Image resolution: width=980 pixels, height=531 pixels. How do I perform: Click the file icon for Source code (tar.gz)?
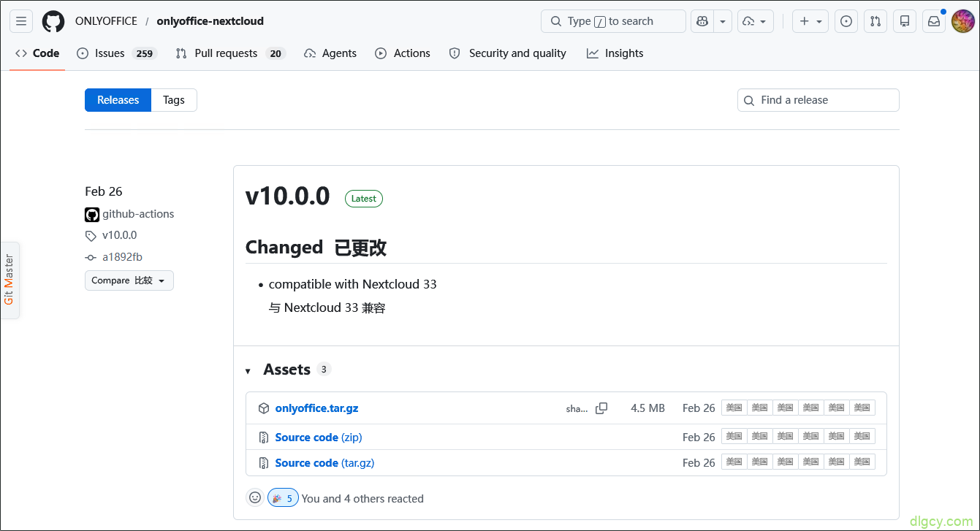(264, 463)
